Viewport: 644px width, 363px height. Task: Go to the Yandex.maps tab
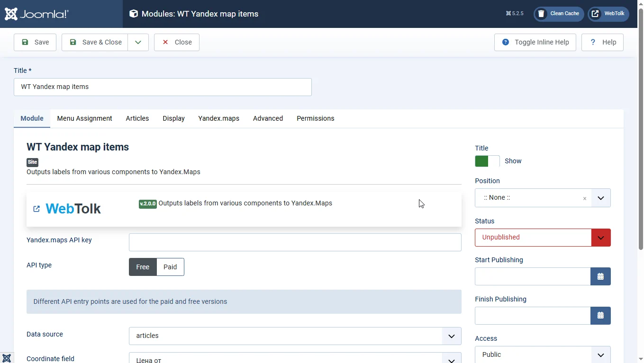(x=219, y=118)
